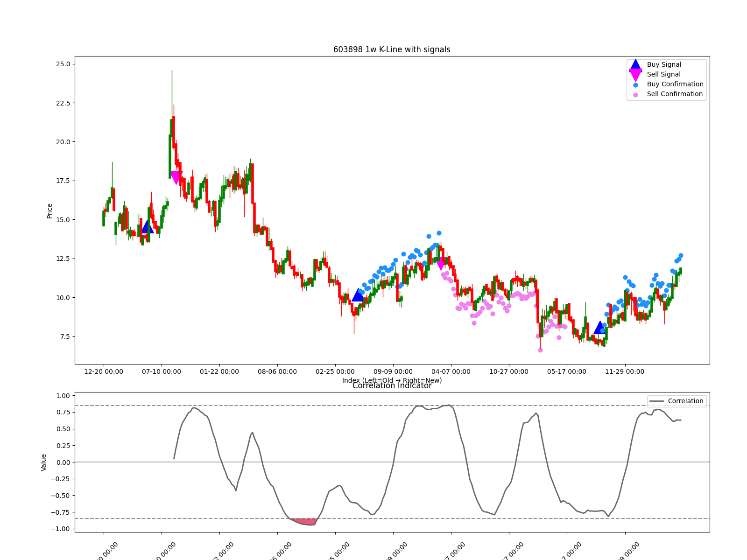747x560 pixels.
Task: Select the buy signal triangle near price 10
Action: [x=358, y=295]
